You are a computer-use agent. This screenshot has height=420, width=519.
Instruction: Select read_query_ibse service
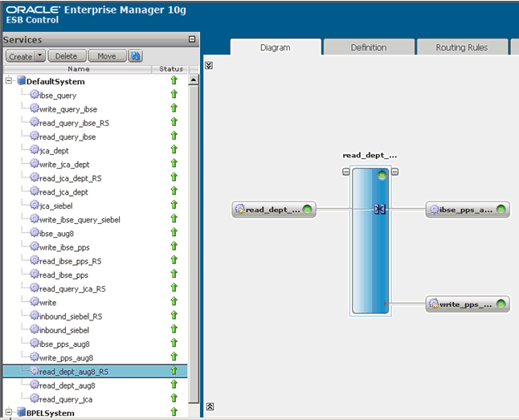tap(67, 137)
